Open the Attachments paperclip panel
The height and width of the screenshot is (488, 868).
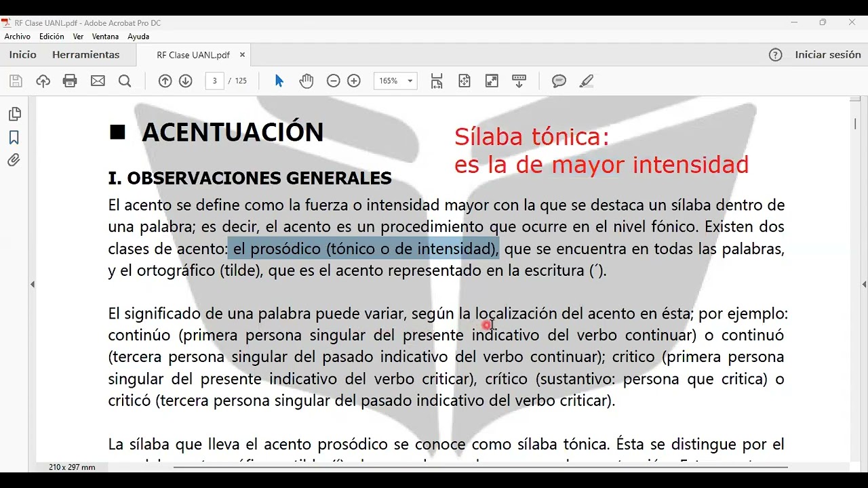click(14, 161)
